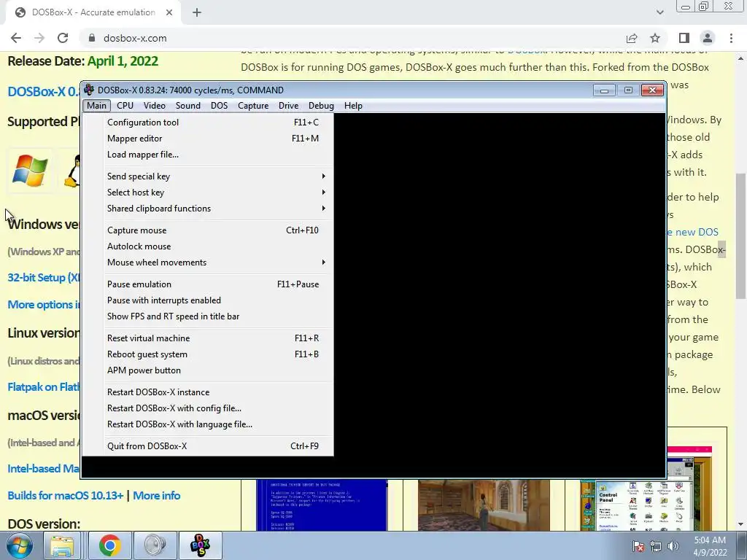Choose Restart DOSBox-X instance
The width and height of the screenshot is (747, 560).
[x=208, y=392]
